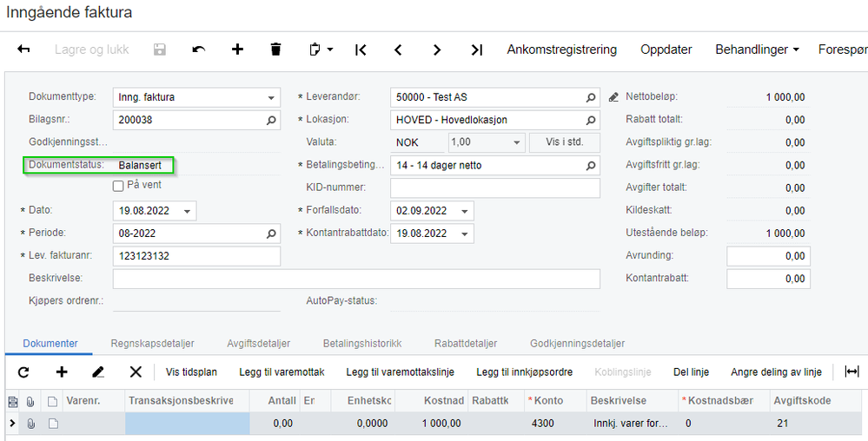Click search icon in Lokasjon field
868x441 pixels.
click(x=591, y=120)
